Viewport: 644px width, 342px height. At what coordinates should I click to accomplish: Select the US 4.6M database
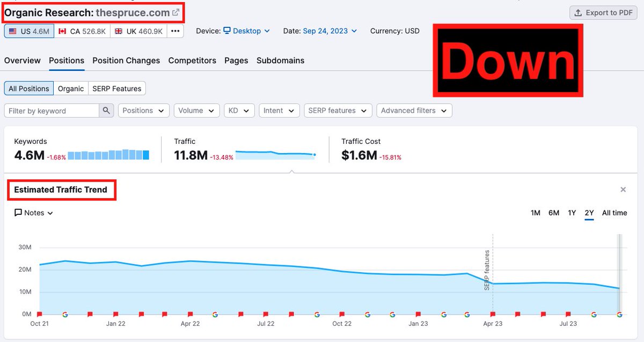[29, 31]
